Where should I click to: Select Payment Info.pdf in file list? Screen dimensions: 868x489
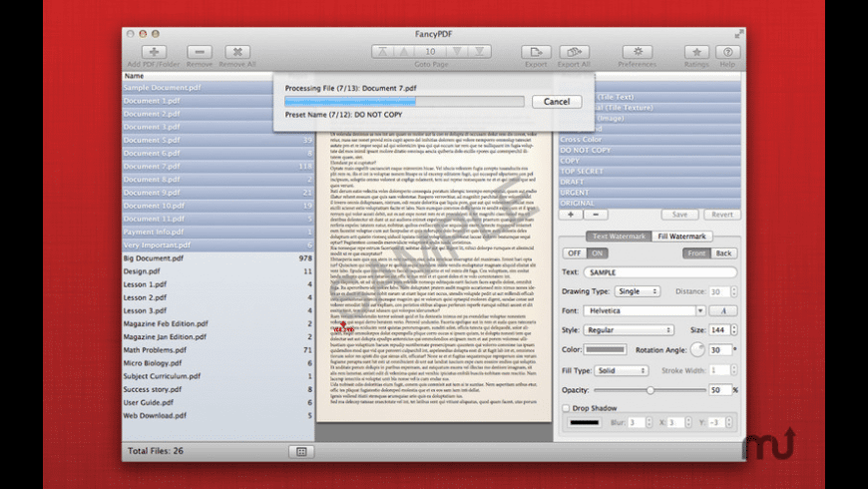217,233
